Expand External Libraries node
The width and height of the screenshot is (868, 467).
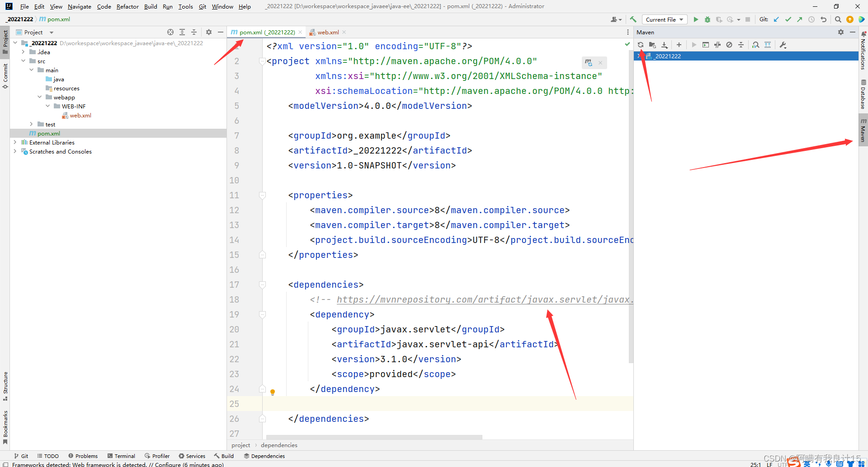tap(15, 142)
